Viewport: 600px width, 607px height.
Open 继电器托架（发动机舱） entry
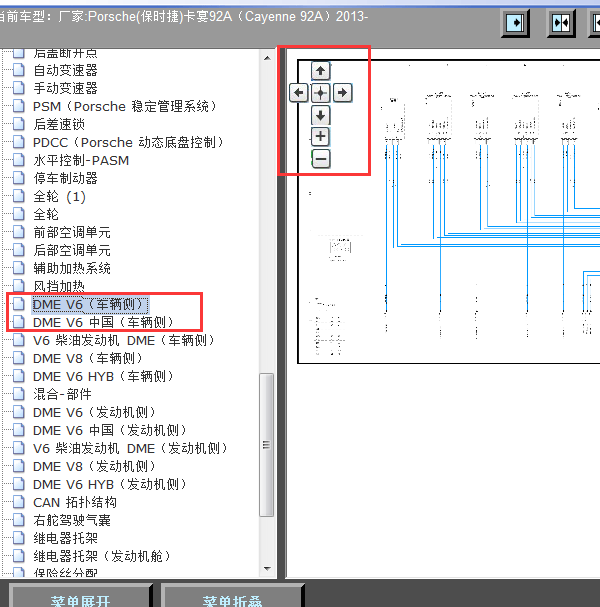[102, 557]
